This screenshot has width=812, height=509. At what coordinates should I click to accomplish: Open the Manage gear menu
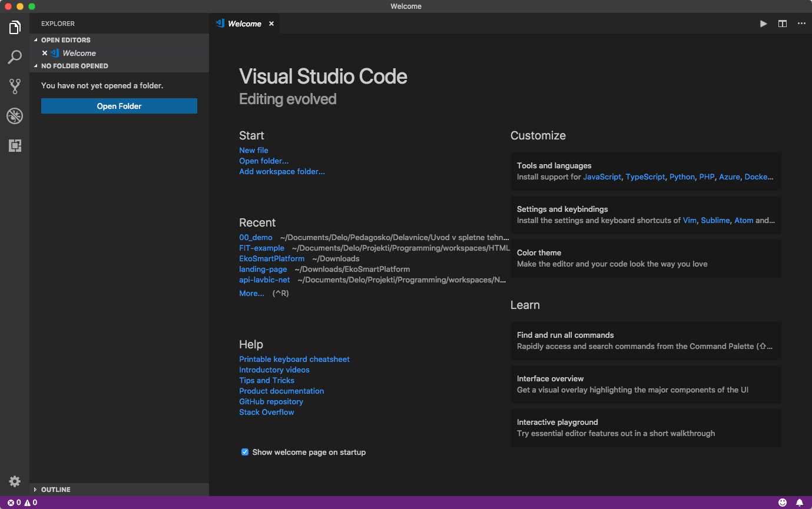pyautogui.click(x=15, y=481)
